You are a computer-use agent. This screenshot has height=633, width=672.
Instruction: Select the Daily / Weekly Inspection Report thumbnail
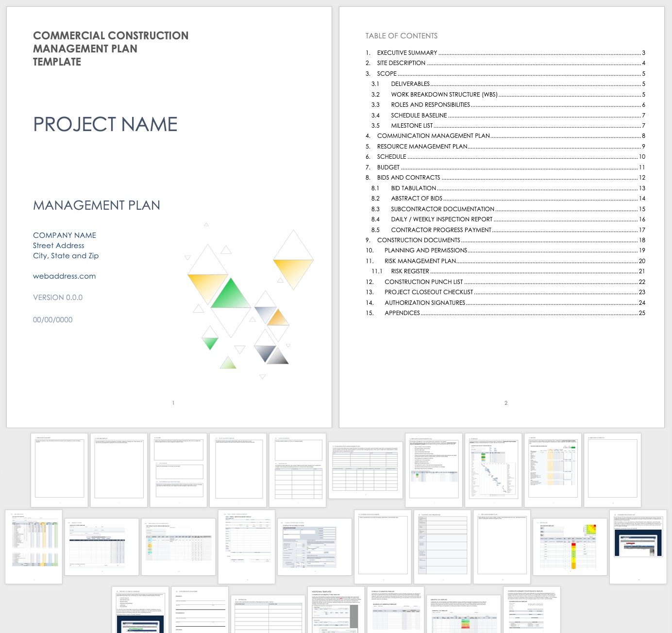247,547
